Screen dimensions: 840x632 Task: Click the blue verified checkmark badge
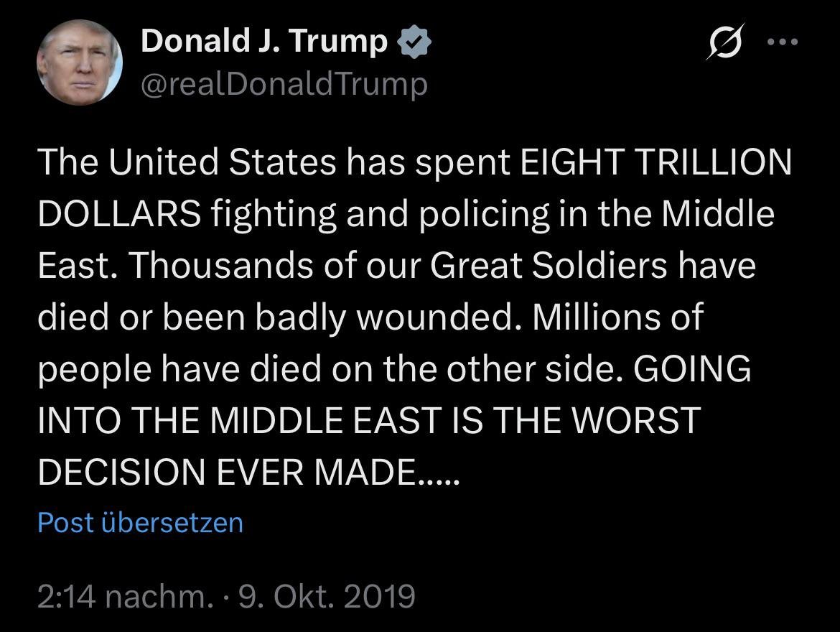(x=416, y=42)
